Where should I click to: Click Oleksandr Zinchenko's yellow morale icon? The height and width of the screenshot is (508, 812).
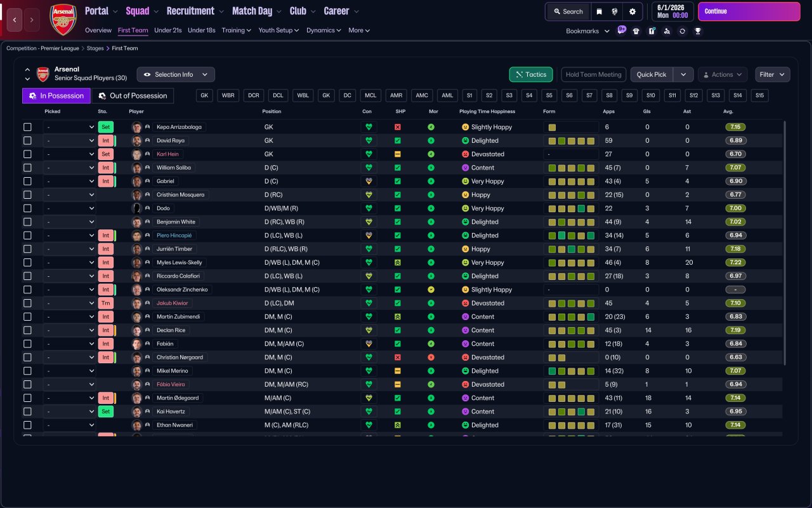click(431, 290)
